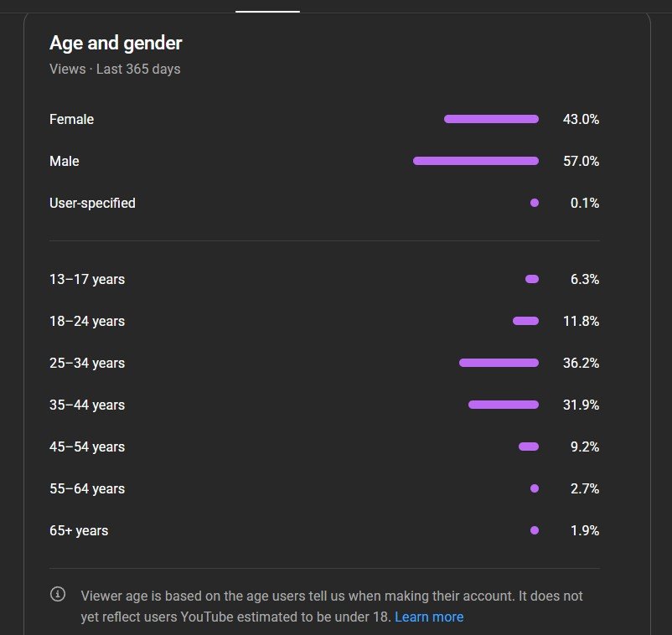This screenshot has width=672, height=635.
Task: Click the 45–54 years purple bar
Action: point(529,447)
